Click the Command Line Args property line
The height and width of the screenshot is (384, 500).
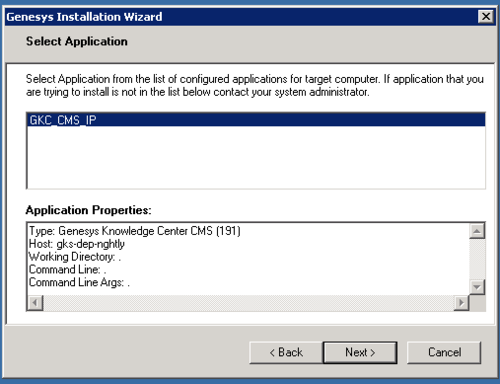[79, 282]
